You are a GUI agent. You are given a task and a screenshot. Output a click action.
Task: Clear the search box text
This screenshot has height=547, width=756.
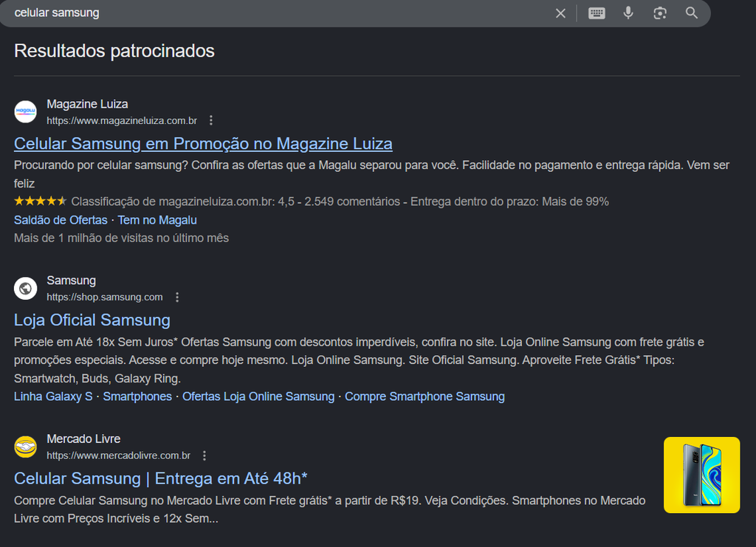coord(560,13)
